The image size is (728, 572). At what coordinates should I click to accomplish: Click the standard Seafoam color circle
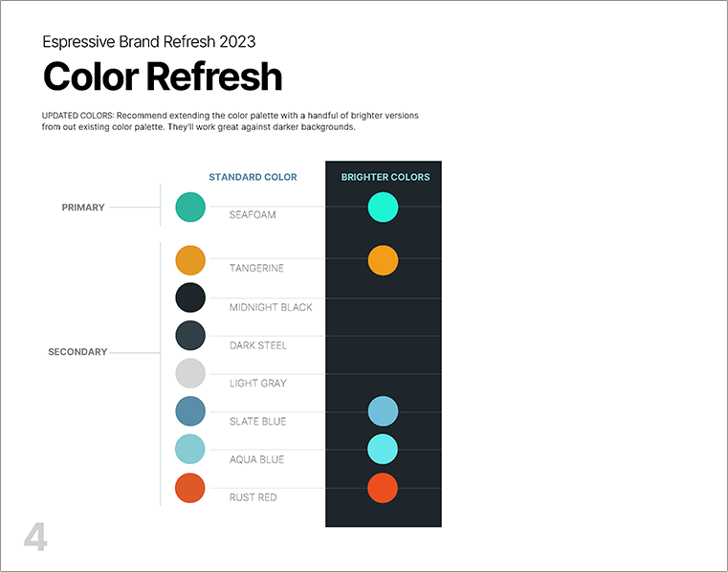coord(190,207)
